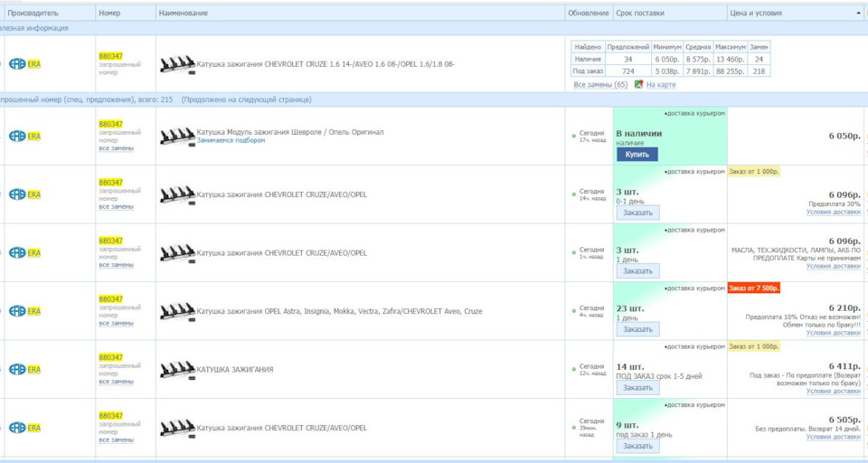The height and width of the screenshot is (463, 868).
Task: Click green status dot with '39мин. назад'
Action: coord(574,428)
